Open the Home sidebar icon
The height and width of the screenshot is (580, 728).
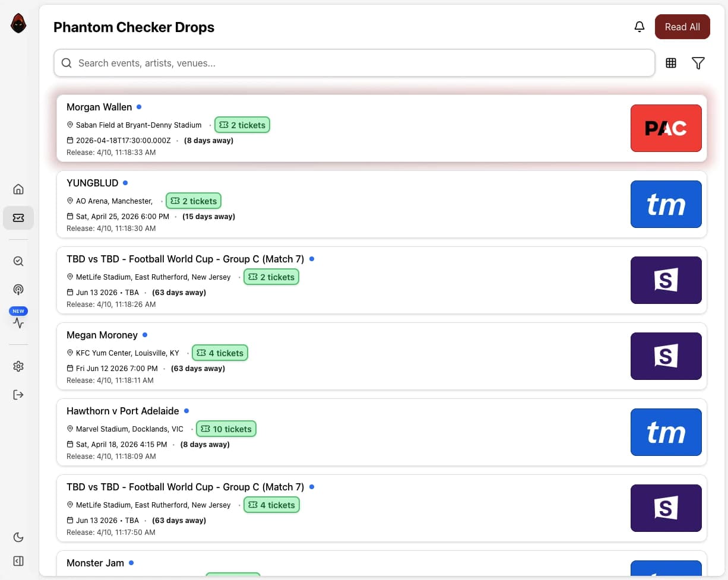coord(18,188)
